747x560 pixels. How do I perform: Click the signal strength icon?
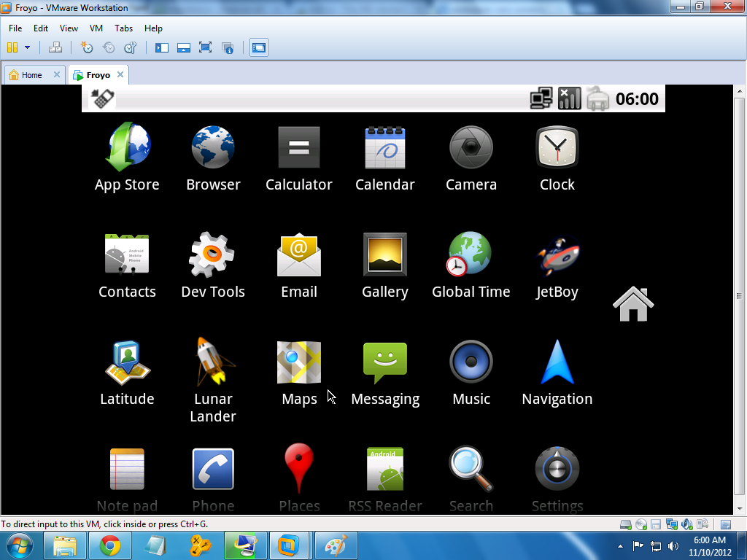tap(569, 98)
